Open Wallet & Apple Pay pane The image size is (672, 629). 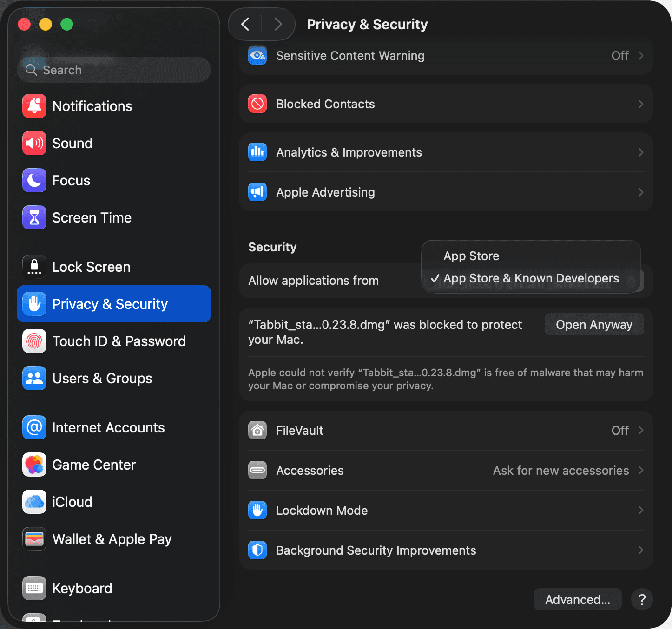[114, 539]
